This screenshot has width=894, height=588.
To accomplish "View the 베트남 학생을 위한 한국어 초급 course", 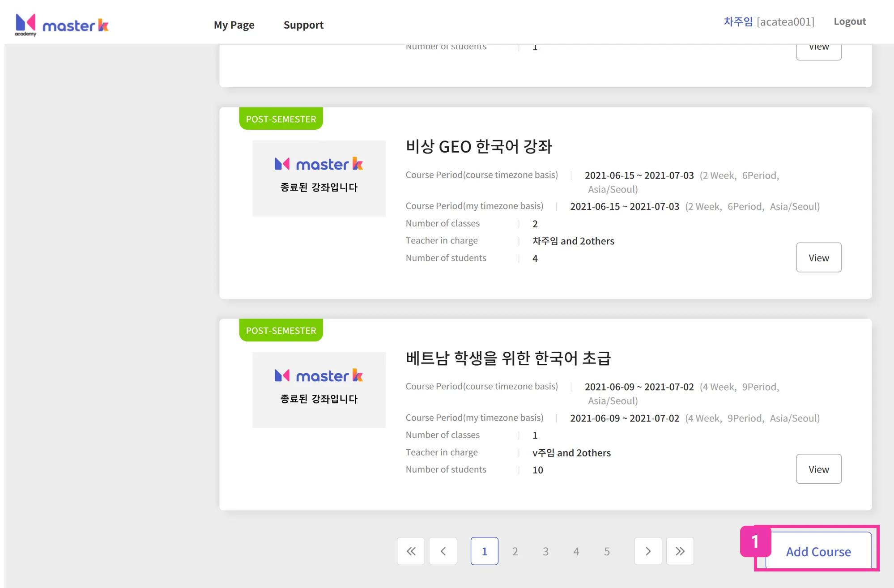I will click(x=818, y=469).
